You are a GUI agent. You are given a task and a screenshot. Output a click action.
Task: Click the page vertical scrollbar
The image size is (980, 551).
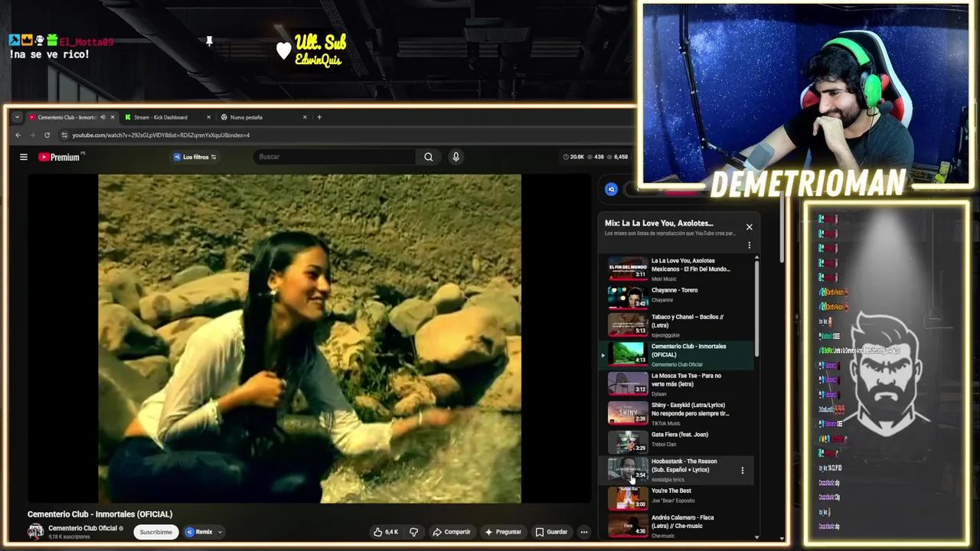point(782,230)
